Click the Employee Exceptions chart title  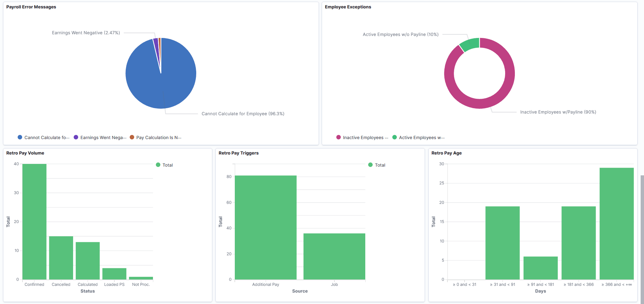point(348,7)
